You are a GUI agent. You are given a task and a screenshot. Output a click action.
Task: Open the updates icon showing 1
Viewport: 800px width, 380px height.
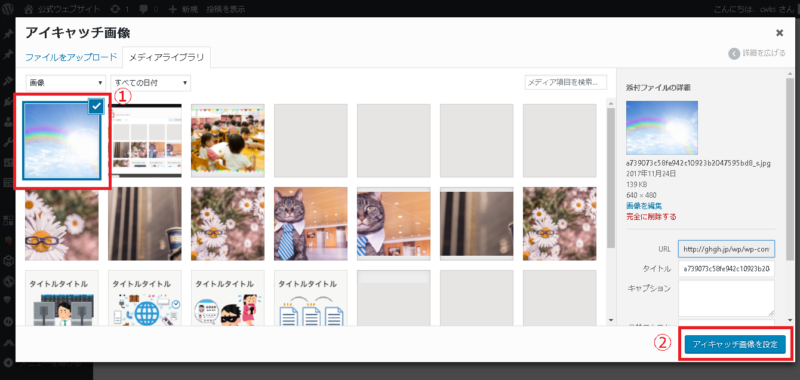pyautogui.click(x=116, y=9)
